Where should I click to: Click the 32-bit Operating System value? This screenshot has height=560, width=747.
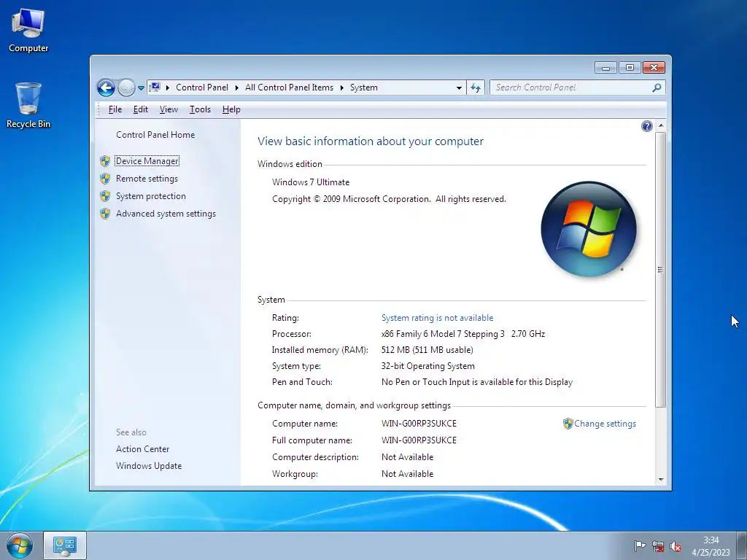click(427, 366)
